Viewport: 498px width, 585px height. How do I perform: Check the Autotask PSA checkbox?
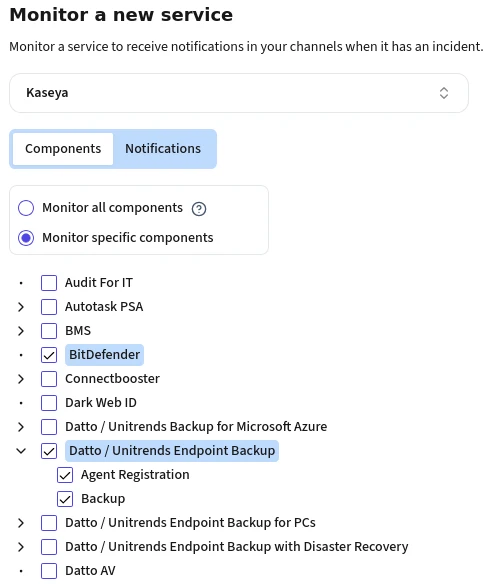tap(49, 307)
